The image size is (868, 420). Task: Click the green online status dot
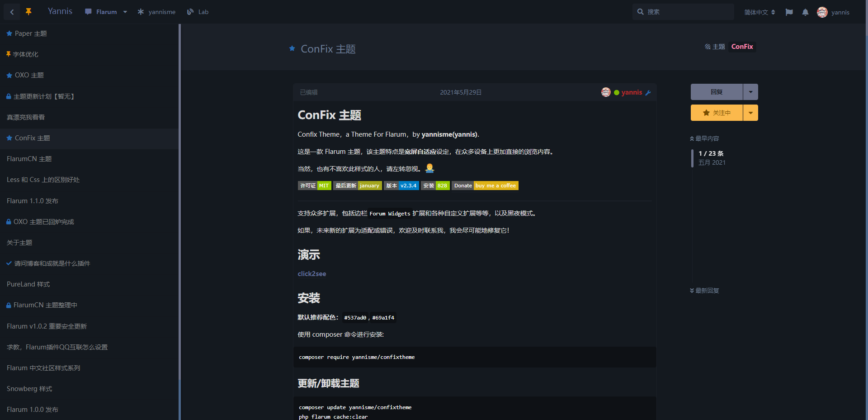click(617, 93)
